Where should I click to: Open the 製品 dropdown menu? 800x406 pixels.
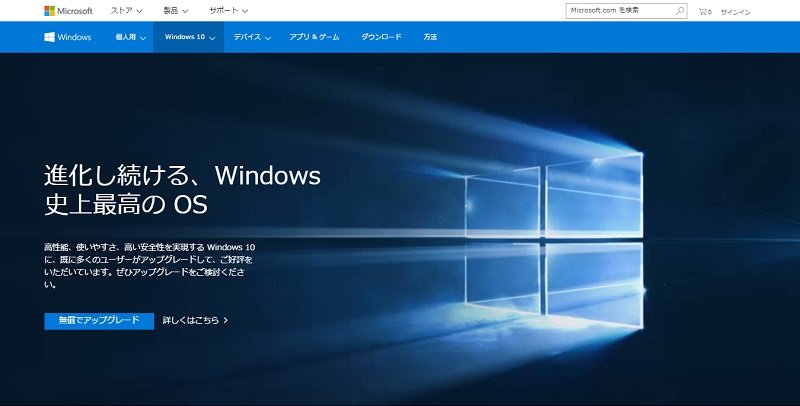click(x=176, y=10)
